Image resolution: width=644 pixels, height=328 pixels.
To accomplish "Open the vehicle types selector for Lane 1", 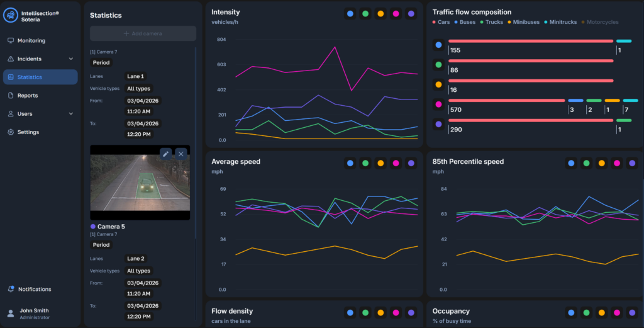I will click(x=138, y=88).
